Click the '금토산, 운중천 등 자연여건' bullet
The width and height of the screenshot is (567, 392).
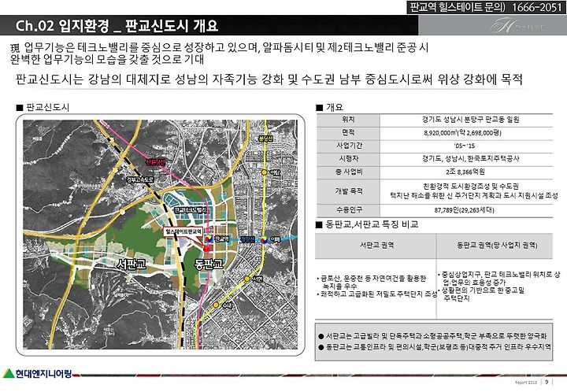pyautogui.click(x=372, y=282)
